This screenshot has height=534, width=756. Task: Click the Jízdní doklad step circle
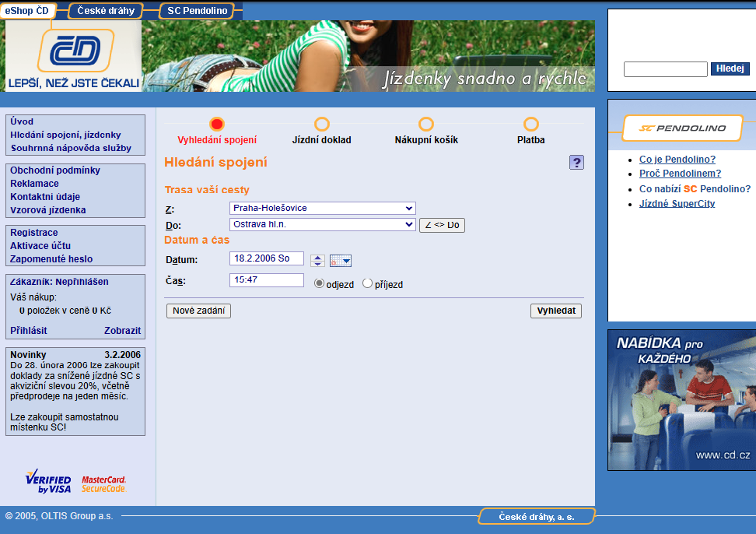(321, 123)
